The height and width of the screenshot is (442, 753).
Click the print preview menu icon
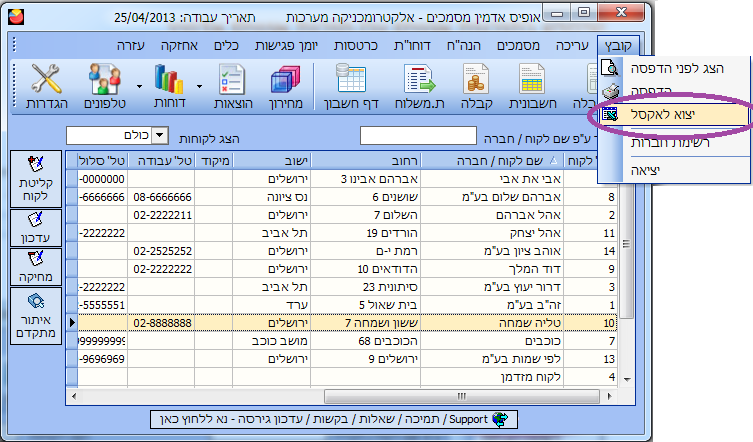(610, 68)
